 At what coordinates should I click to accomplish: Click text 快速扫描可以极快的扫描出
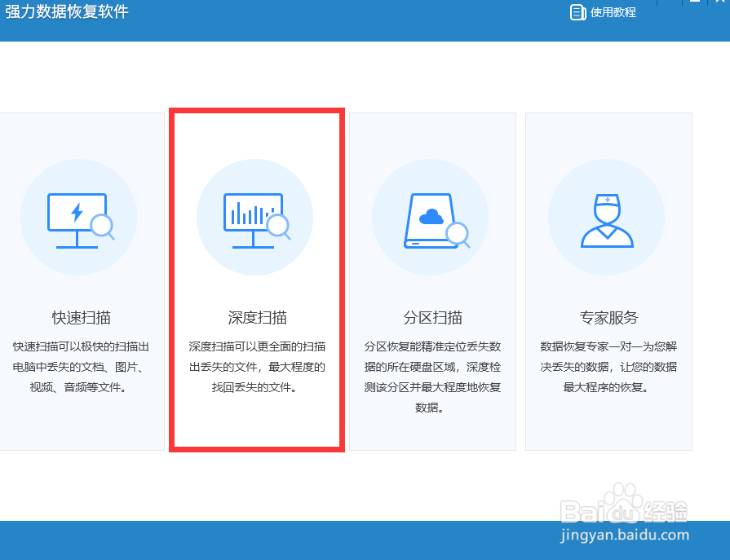81,346
